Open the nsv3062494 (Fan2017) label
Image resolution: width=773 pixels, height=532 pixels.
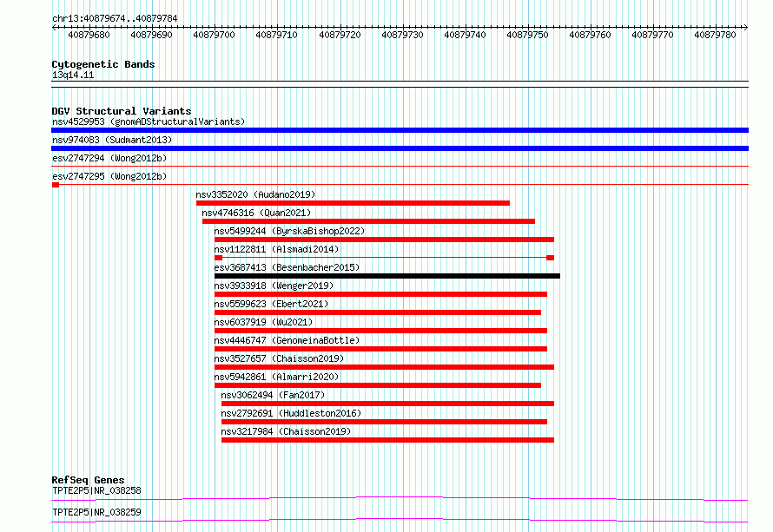click(x=273, y=395)
